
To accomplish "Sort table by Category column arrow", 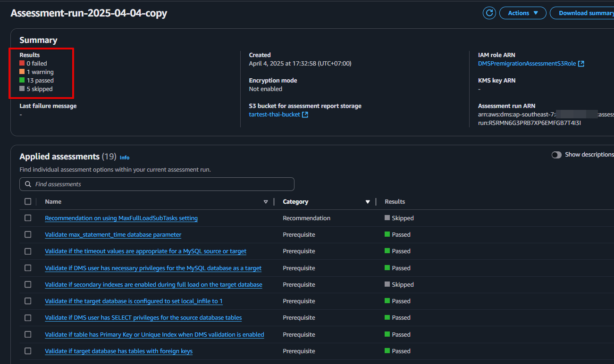I will point(368,202).
